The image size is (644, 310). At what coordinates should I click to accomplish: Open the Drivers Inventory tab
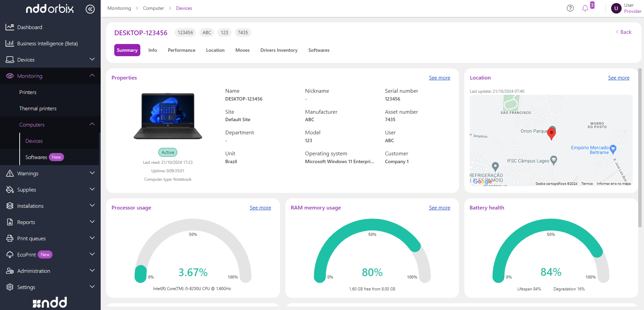(278, 50)
